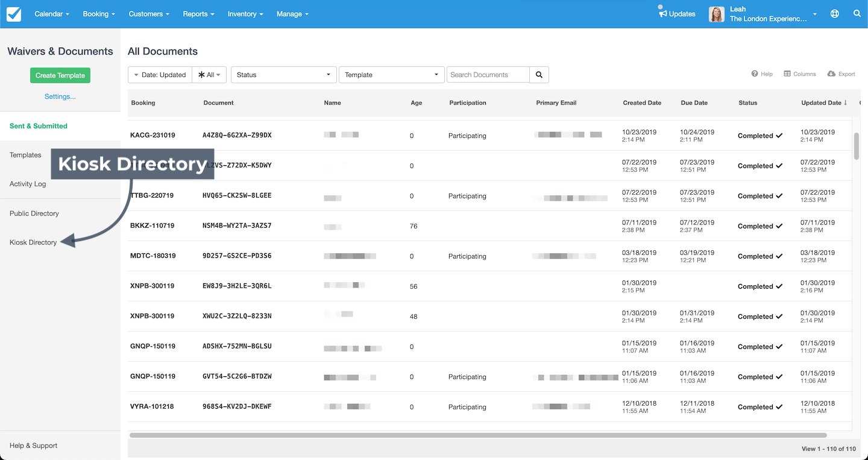Image resolution: width=868 pixels, height=460 pixels.
Task: Open the Settings... link
Action: [60, 96]
